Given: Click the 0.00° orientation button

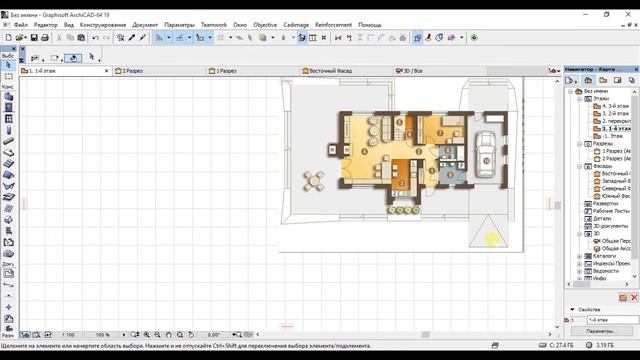Looking at the screenshot, I should [x=213, y=335].
